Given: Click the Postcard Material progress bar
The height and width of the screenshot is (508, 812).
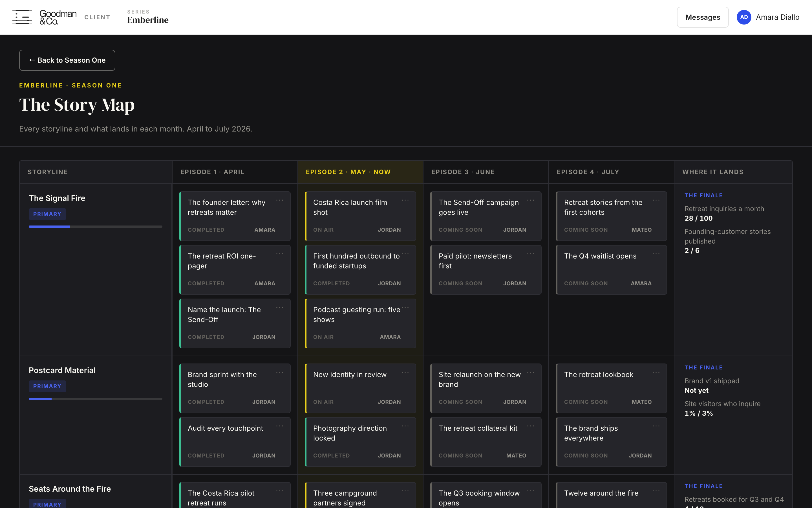Looking at the screenshot, I should click(x=96, y=399).
